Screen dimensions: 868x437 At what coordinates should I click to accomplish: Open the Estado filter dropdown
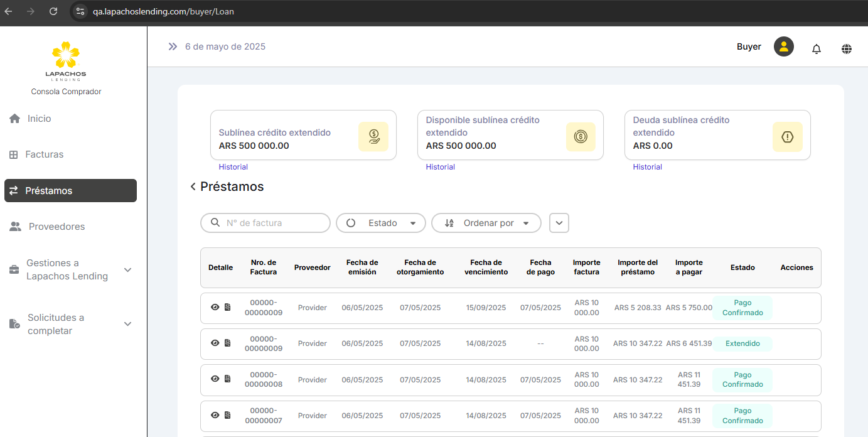381,223
